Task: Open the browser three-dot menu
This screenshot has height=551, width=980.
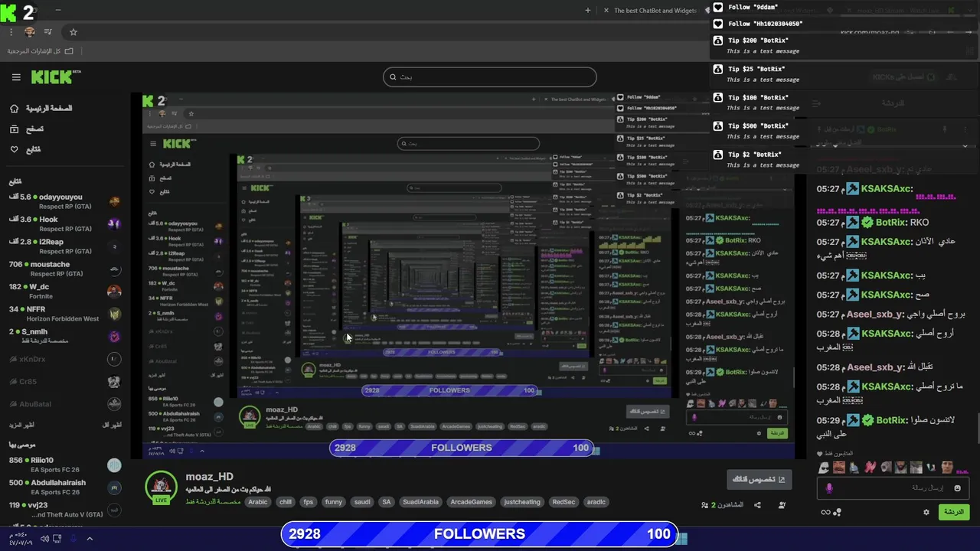Action: (x=11, y=32)
